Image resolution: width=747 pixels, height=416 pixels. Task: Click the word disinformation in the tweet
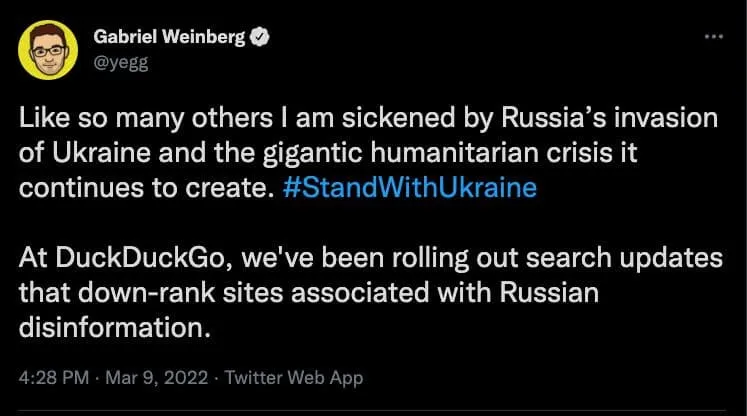pos(114,328)
